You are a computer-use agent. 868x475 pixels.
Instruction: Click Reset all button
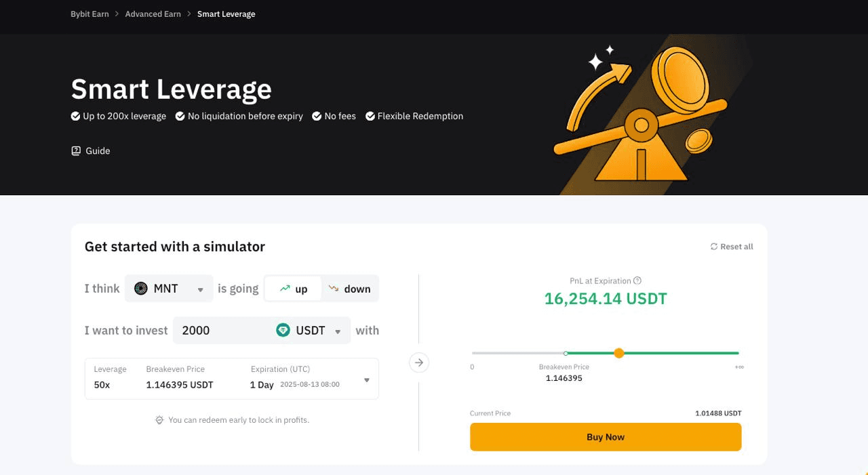click(x=732, y=247)
